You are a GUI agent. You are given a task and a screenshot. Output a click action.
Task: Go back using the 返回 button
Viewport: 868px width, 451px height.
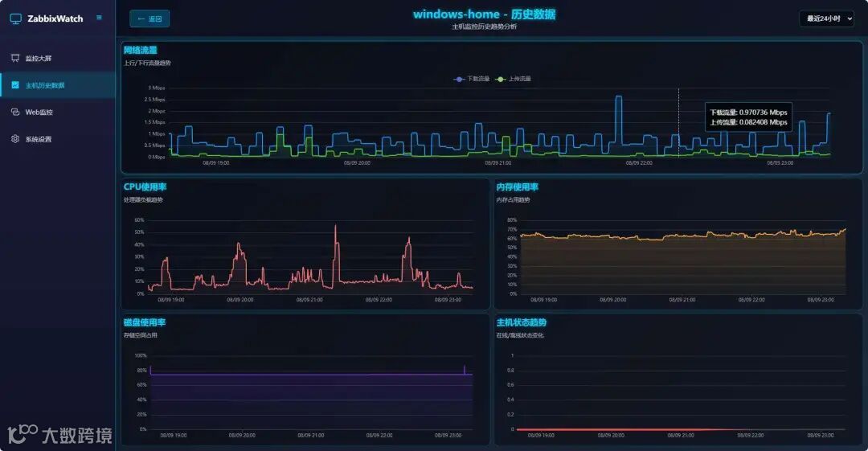pos(149,18)
